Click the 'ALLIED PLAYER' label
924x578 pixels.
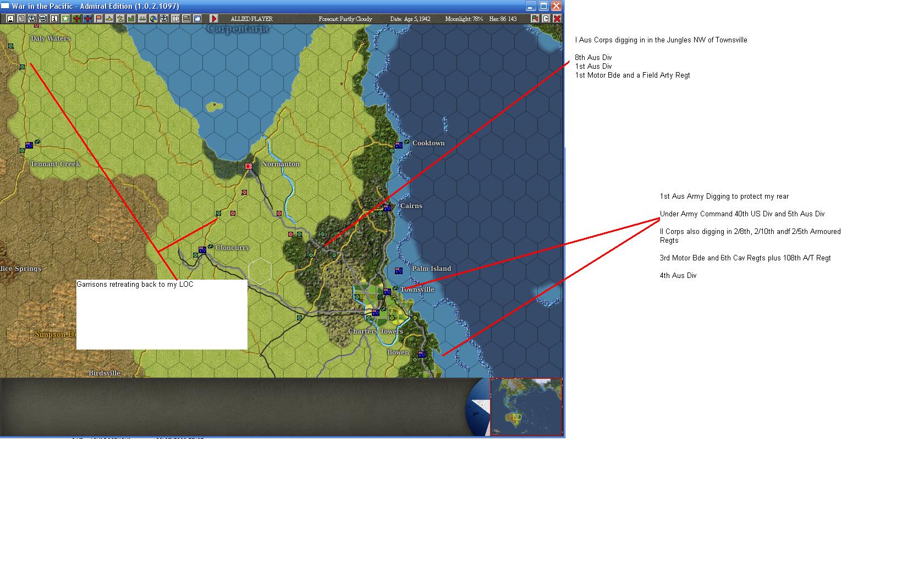tap(251, 19)
